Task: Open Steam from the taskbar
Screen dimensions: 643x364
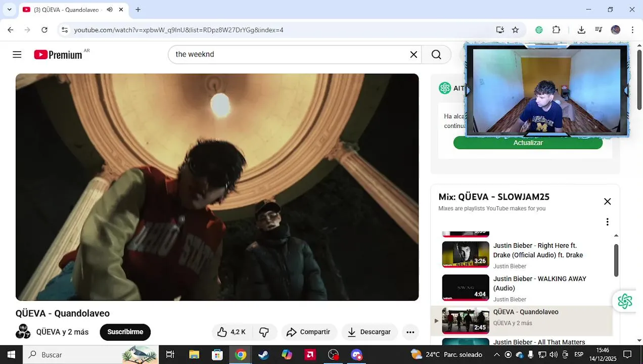Action: 263,355
